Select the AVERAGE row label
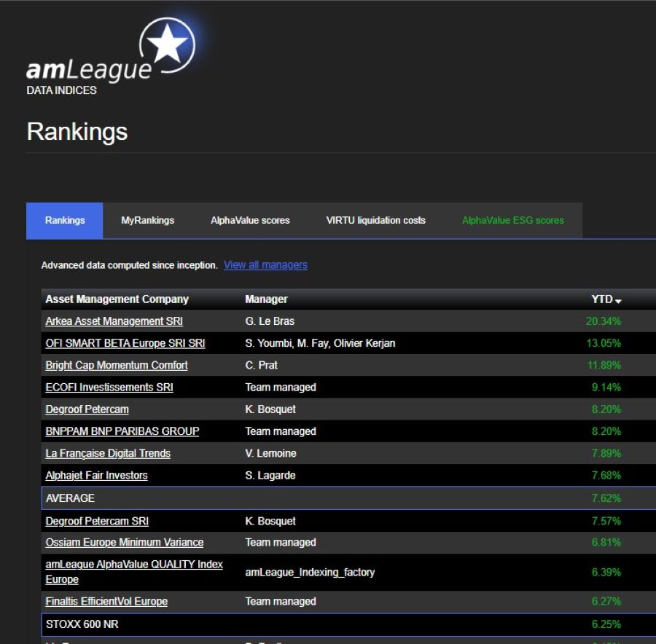 point(70,498)
